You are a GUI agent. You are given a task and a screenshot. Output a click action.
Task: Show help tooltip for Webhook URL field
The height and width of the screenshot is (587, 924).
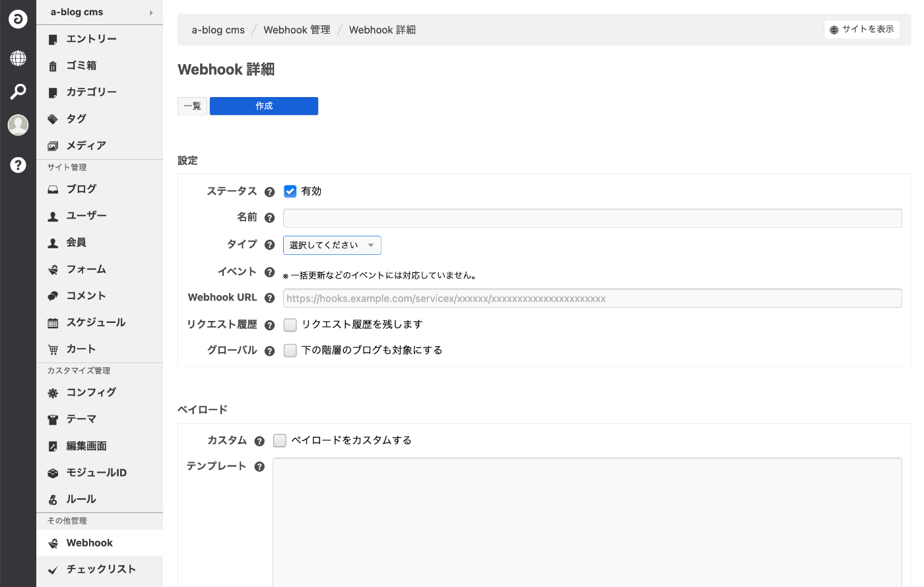pos(269,298)
